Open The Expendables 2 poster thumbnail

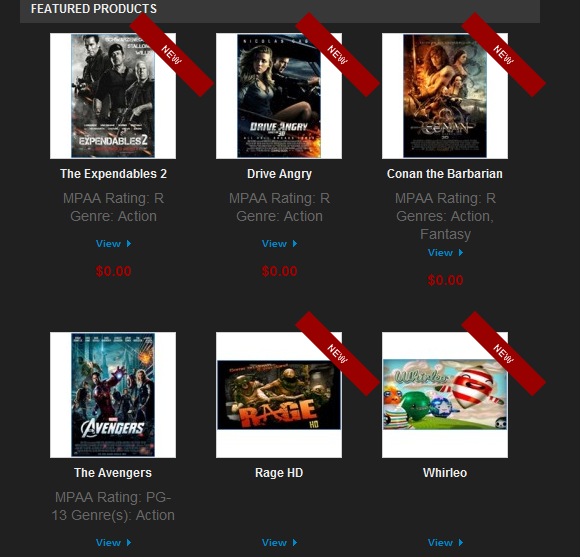pyautogui.click(x=113, y=96)
